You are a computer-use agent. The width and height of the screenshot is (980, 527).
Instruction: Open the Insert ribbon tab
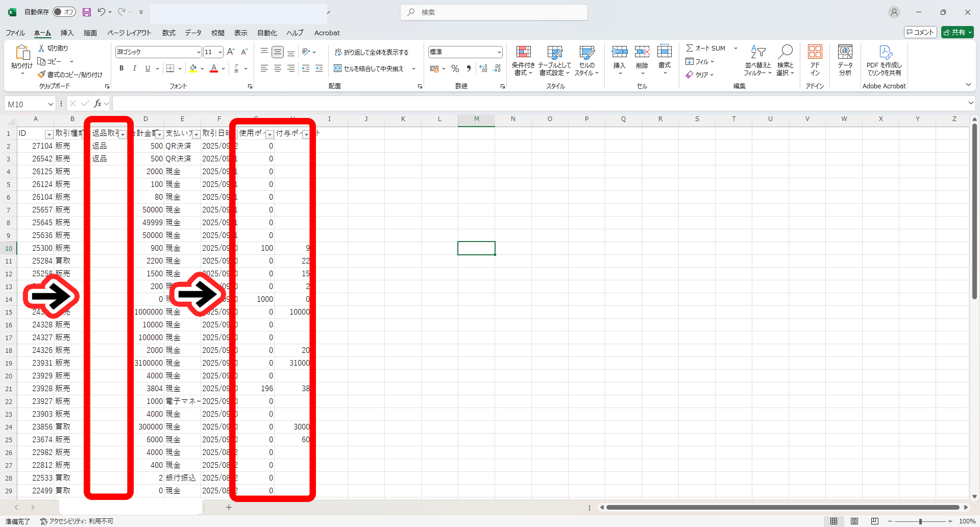pos(67,33)
